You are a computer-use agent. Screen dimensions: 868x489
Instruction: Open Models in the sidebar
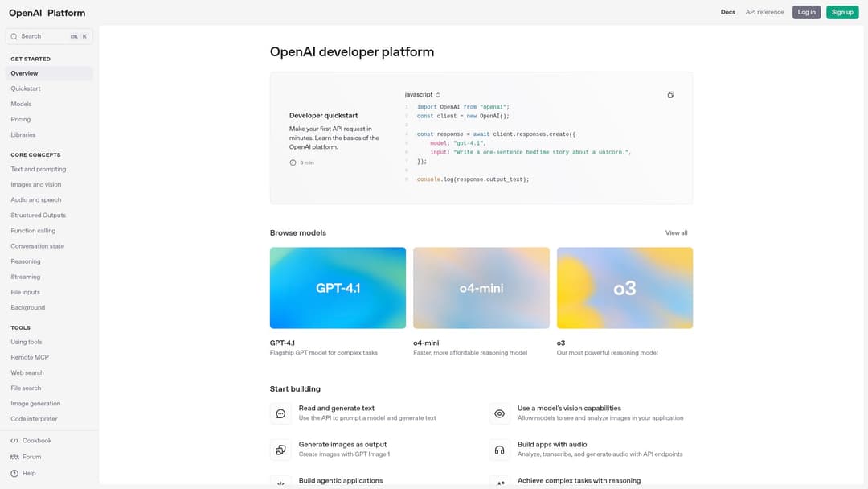point(21,104)
